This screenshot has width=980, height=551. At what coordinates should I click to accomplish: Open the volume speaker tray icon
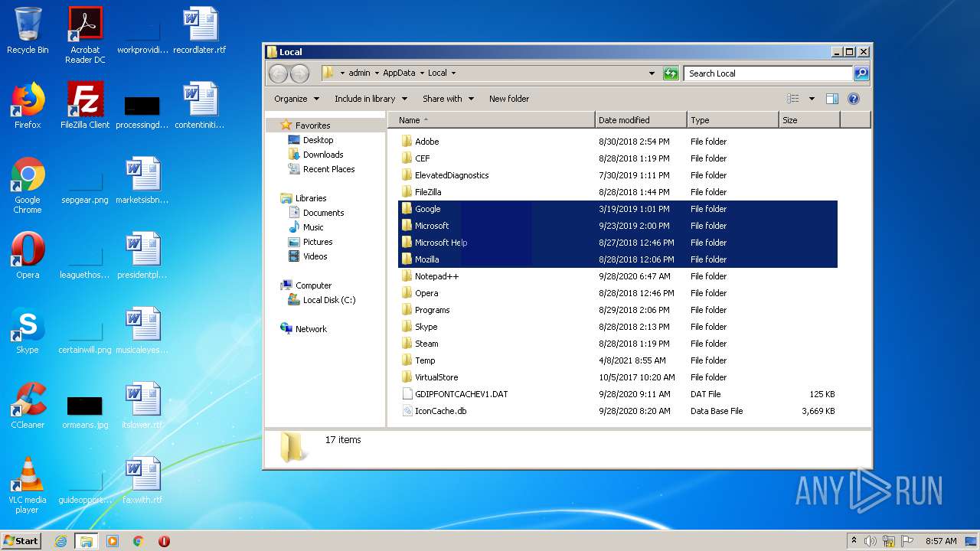click(871, 541)
